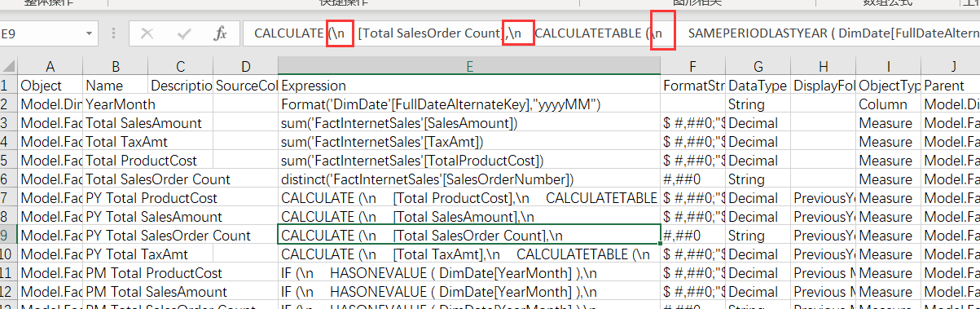Select row 12 header

point(9,292)
